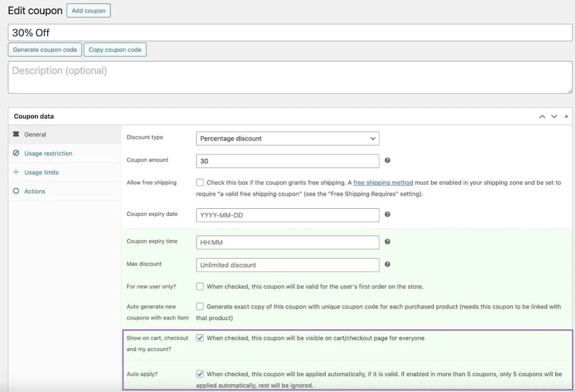
Task: Click help icon beside Coupon expiry time
Action: point(387,241)
